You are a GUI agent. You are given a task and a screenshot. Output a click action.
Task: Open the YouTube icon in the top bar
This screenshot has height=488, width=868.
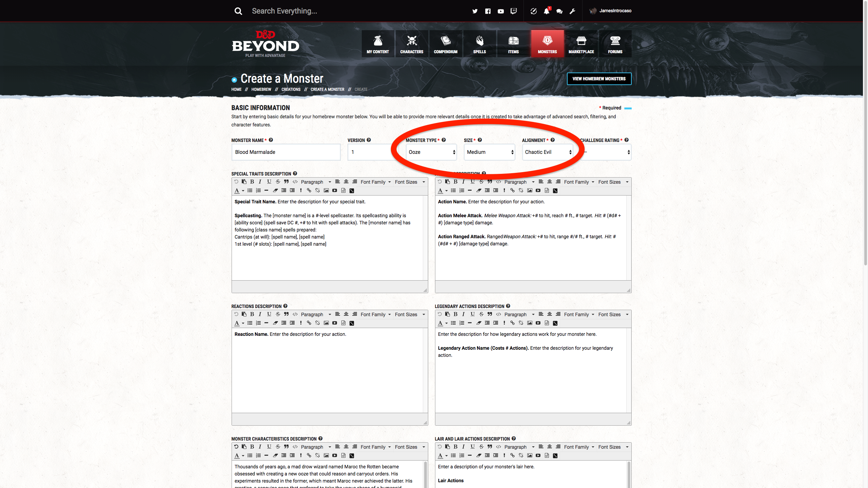click(x=501, y=11)
